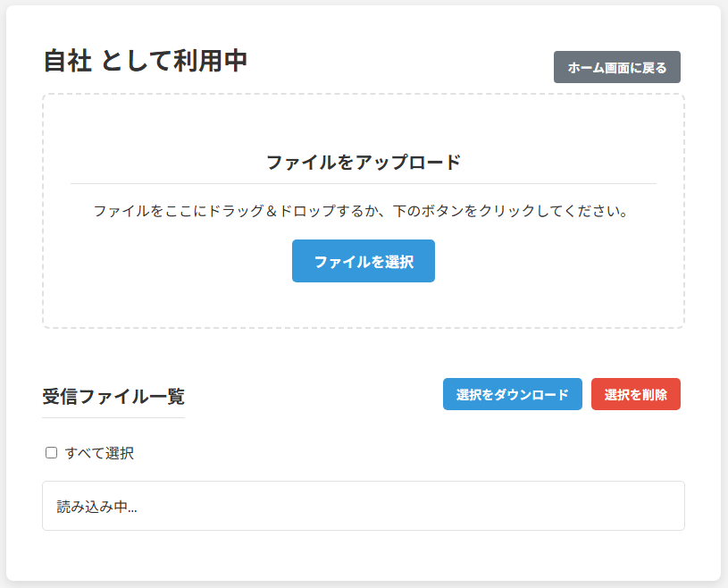Click the empty right side of the file list row

coord(536,507)
